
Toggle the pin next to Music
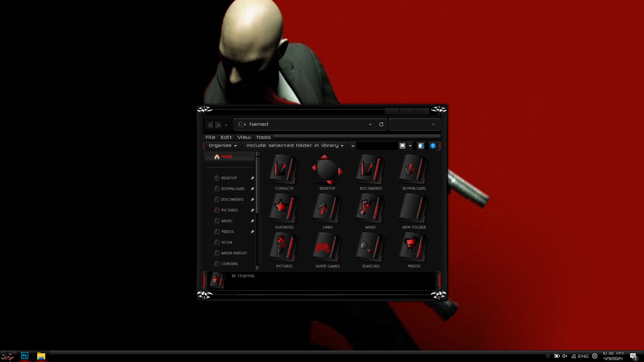coord(252,221)
